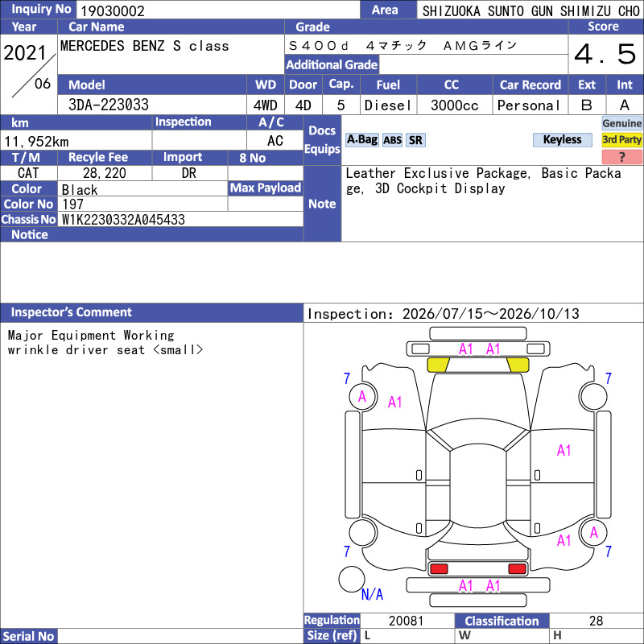Click the Notice header bar
This screenshot has width=644, height=644.
tap(151, 234)
